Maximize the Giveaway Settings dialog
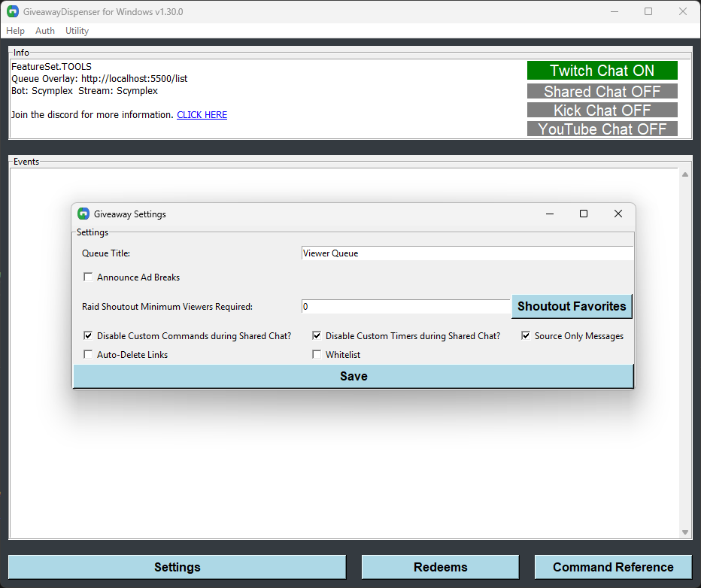This screenshot has height=588, width=701. [x=584, y=214]
